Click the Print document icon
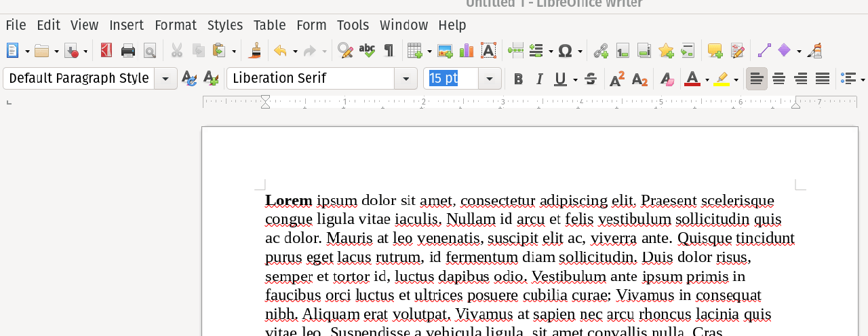The image size is (868, 336). click(128, 51)
